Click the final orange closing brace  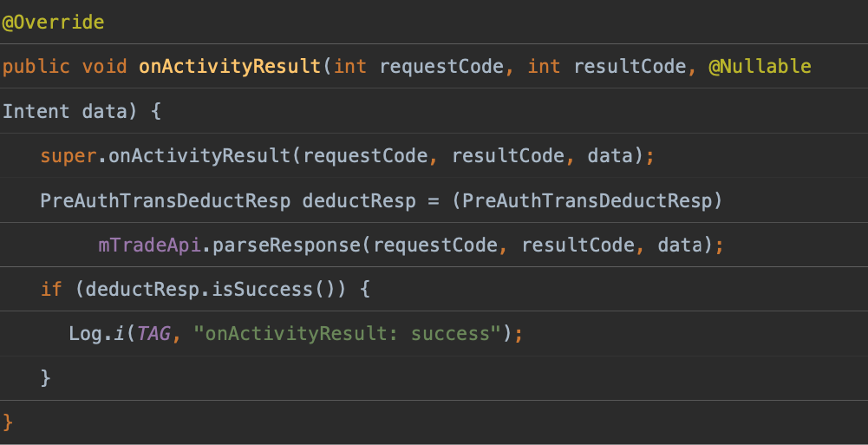[x=9, y=422]
